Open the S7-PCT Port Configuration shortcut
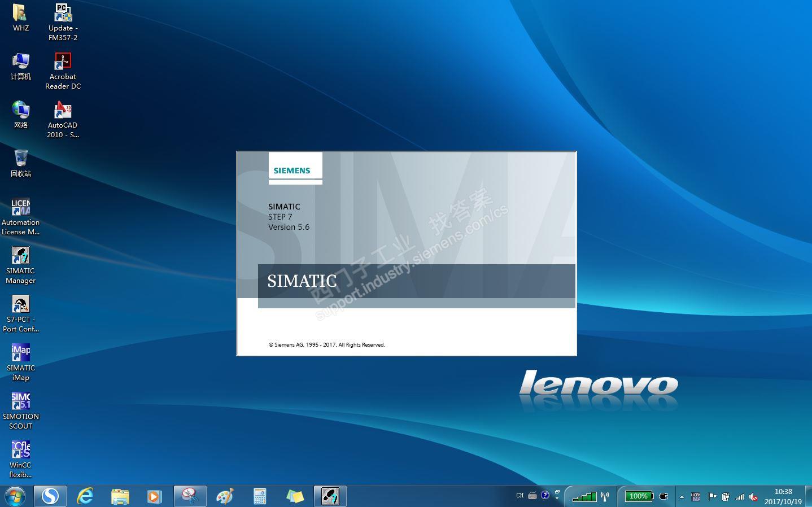812x507 pixels. coord(21,314)
